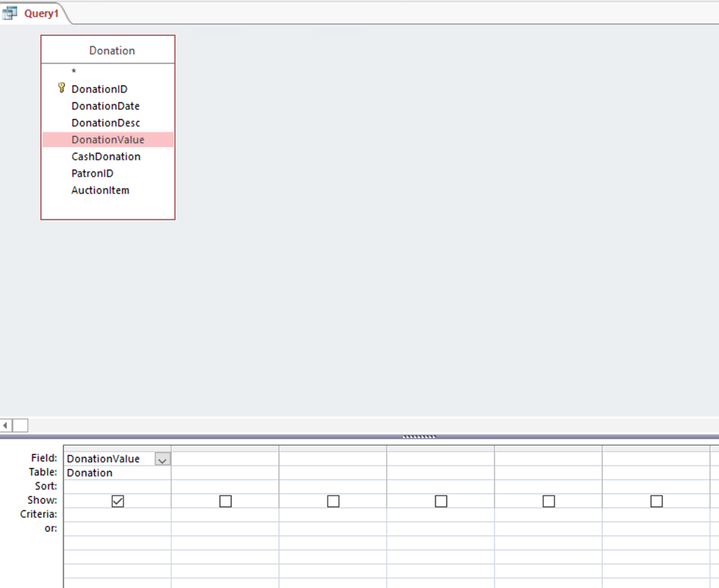The width and height of the screenshot is (719, 588).
Task: Open the Field dropdown for DonationValue column
Action: pyautogui.click(x=162, y=459)
